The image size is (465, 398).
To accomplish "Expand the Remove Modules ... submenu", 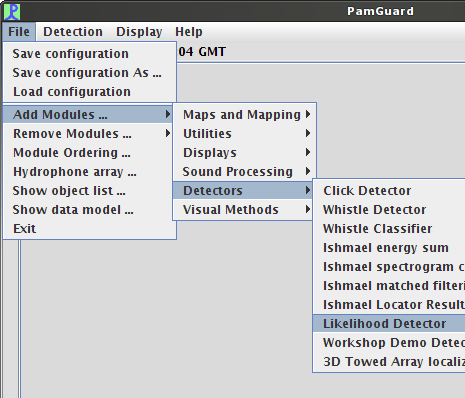I will pos(88,134).
